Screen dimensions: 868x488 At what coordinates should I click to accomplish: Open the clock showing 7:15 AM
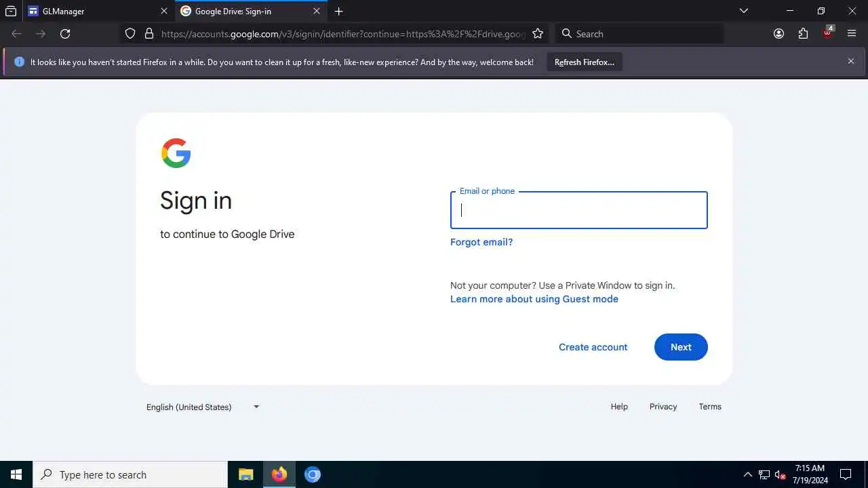[810, 474]
